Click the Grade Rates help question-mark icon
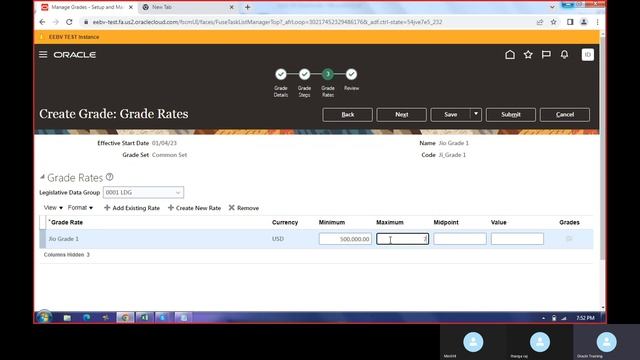Image resolution: width=640 pixels, height=360 pixels. pyautogui.click(x=109, y=177)
